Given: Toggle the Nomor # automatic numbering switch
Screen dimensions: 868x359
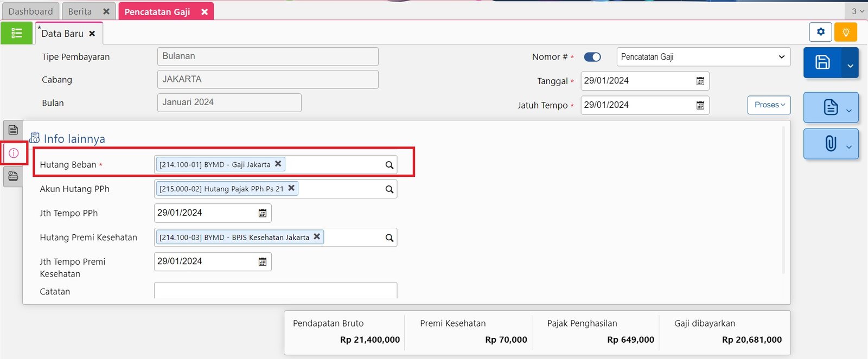Looking at the screenshot, I should coord(592,57).
